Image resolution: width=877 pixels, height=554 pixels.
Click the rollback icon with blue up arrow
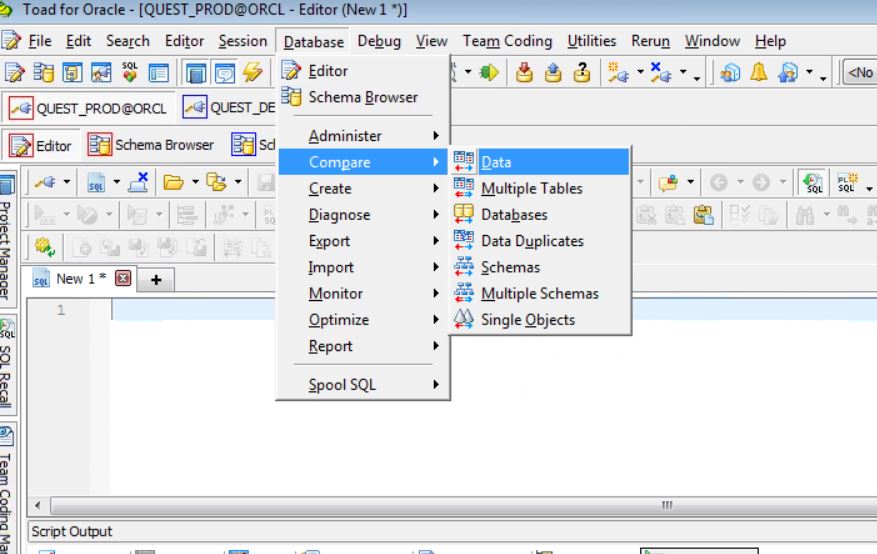553,72
